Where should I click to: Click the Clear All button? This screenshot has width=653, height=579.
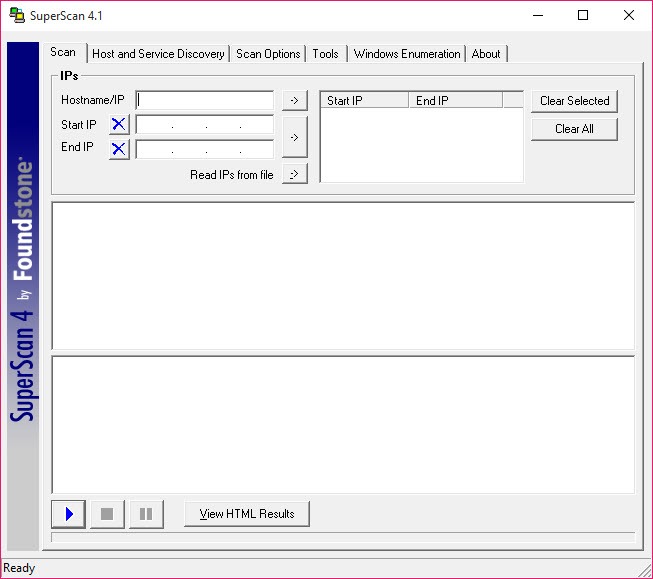tap(574, 129)
